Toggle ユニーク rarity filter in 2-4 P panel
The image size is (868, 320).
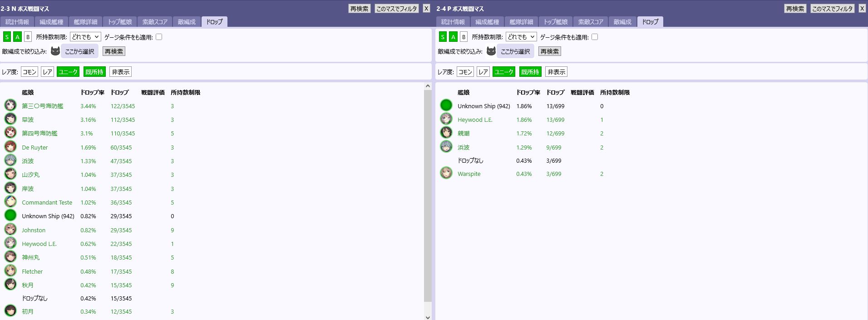click(x=504, y=72)
